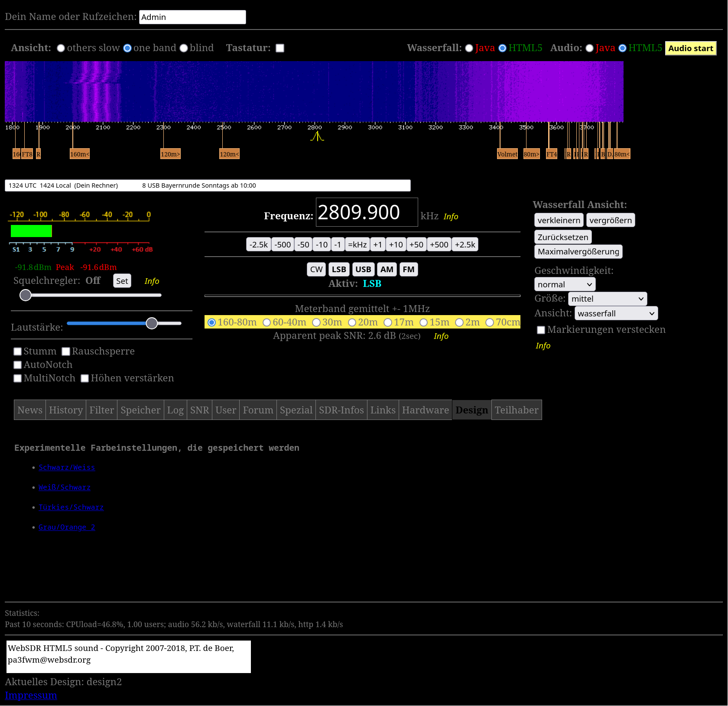The image size is (728, 706).
Task: Select the 70cm meterband radio
Action: pyautogui.click(x=490, y=322)
